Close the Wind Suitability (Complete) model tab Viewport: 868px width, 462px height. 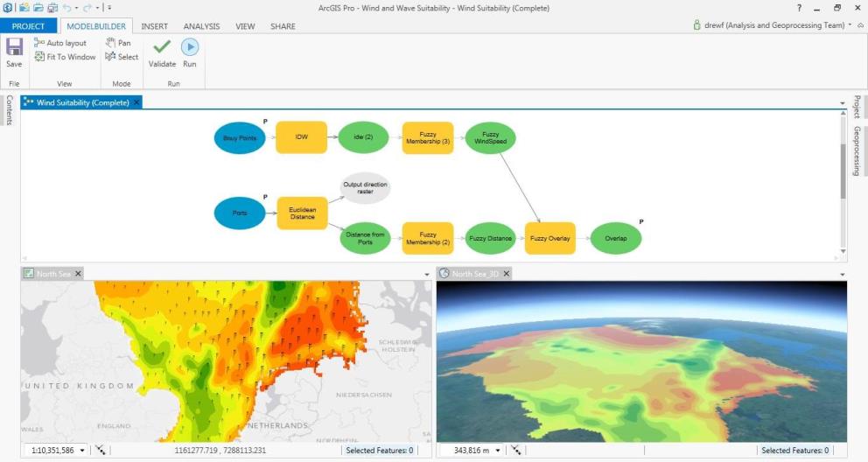pos(136,102)
